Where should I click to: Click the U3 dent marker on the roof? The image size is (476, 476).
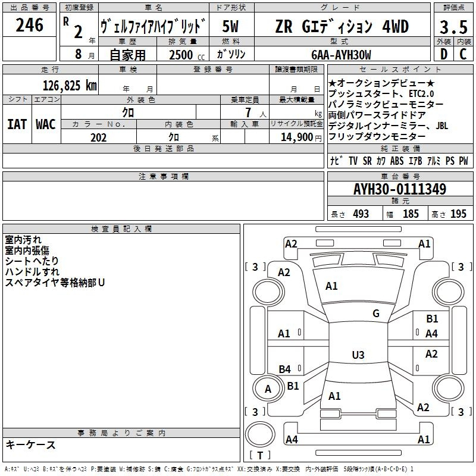point(358,355)
